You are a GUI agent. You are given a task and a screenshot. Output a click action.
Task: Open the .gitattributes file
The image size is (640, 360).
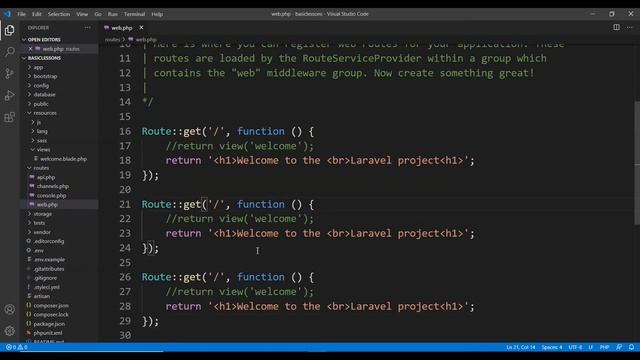coord(49,269)
